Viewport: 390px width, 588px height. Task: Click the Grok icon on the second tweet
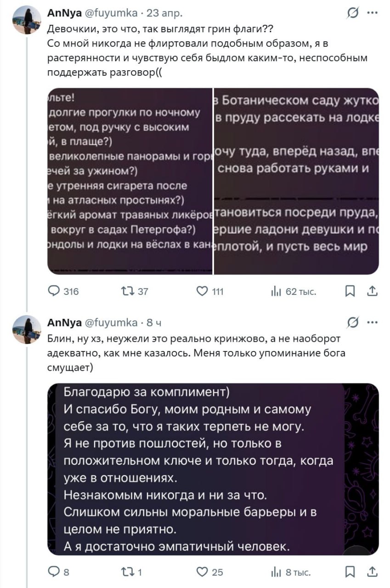click(353, 323)
